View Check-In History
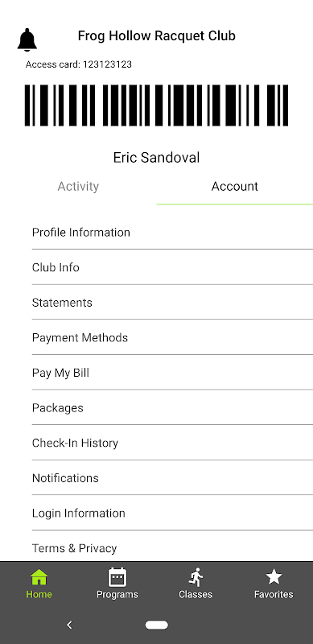Image resolution: width=313 pixels, height=644 pixels. pyautogui.click(x=172, y=443)
